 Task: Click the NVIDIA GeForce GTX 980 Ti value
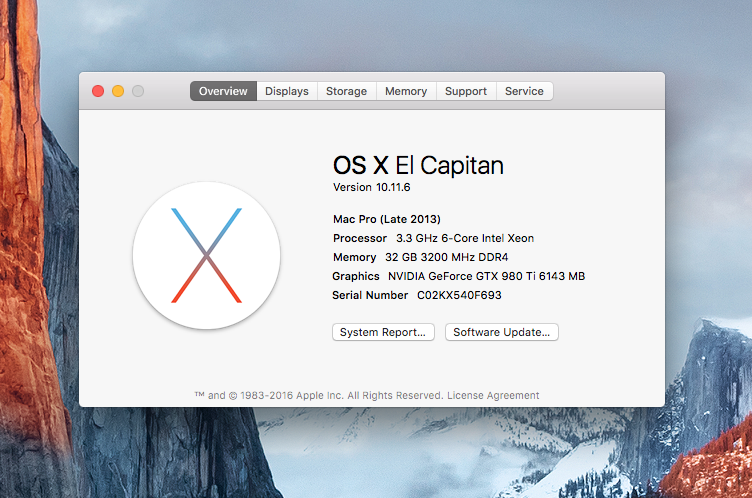(x=486, y=276)
